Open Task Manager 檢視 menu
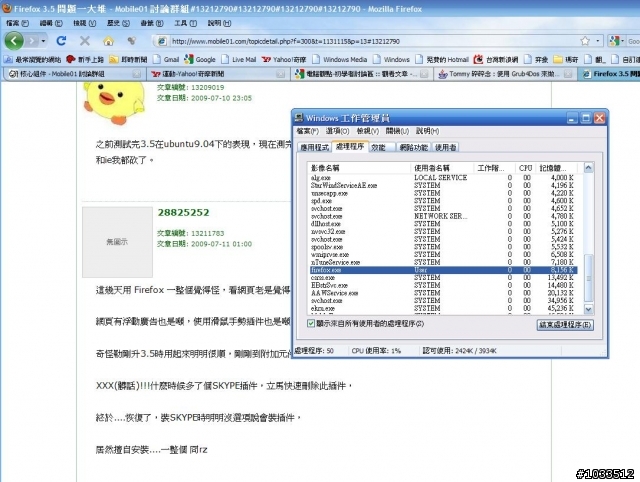This screenshot has height=482, width=640. pyautogui.click(x=368, y=131)
